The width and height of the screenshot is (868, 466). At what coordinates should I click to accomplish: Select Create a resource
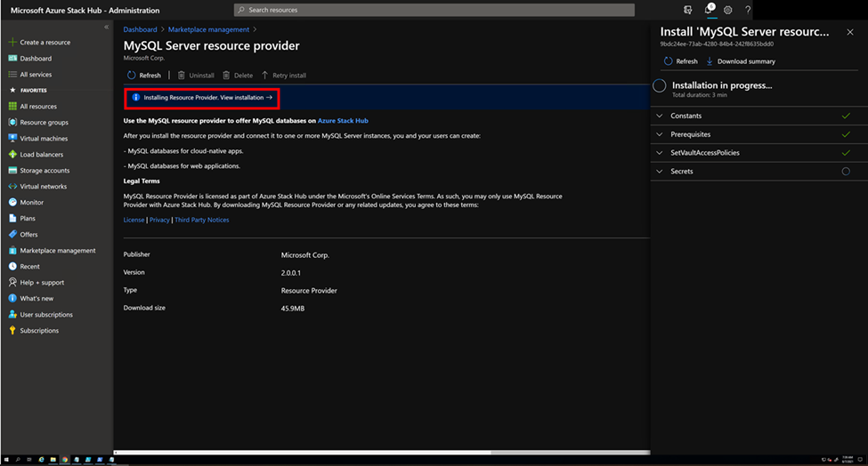tap(45, 43)
